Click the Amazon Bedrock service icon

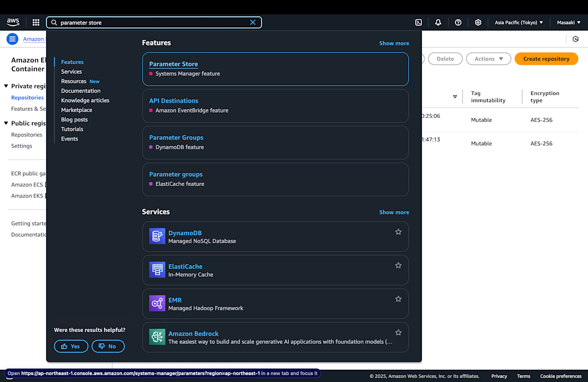click(157, 337)
